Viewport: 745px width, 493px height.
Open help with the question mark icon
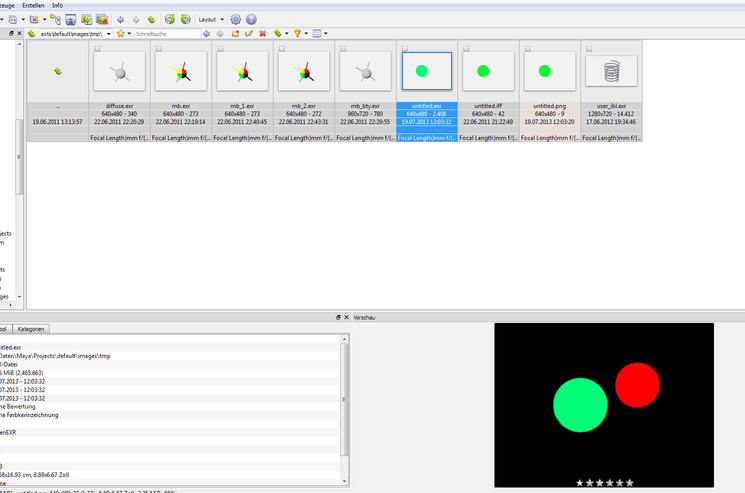tap(251, 19)
